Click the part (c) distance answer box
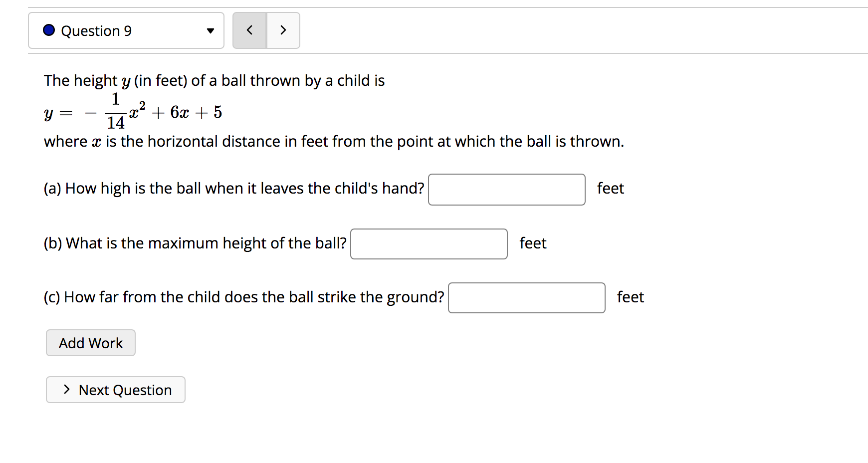 [526, 297]
